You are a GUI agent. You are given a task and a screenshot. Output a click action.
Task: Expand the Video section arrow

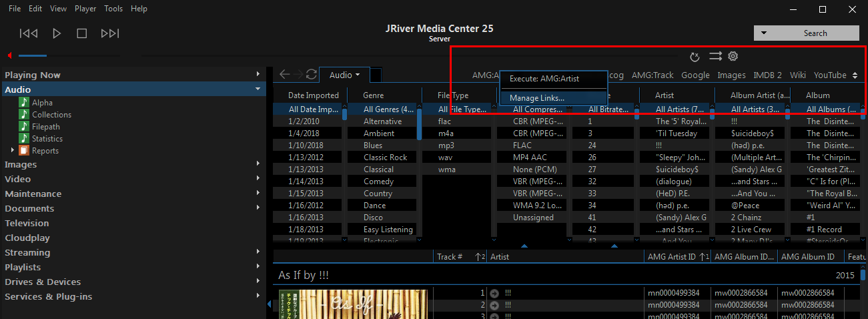[x=258, y=179]
